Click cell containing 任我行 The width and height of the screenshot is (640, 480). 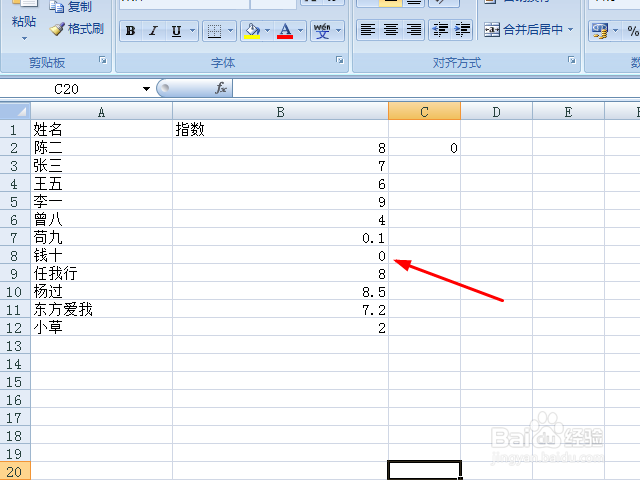(102, 273)
